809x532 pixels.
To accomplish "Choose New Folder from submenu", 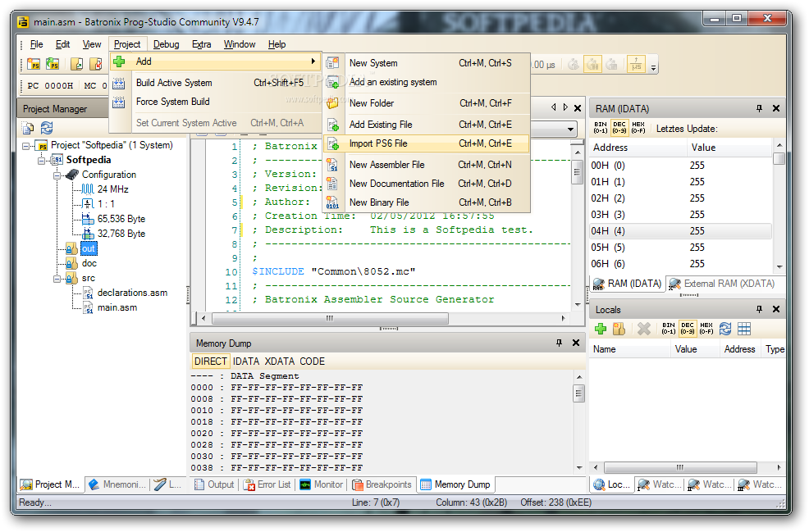I will [427, 103].
